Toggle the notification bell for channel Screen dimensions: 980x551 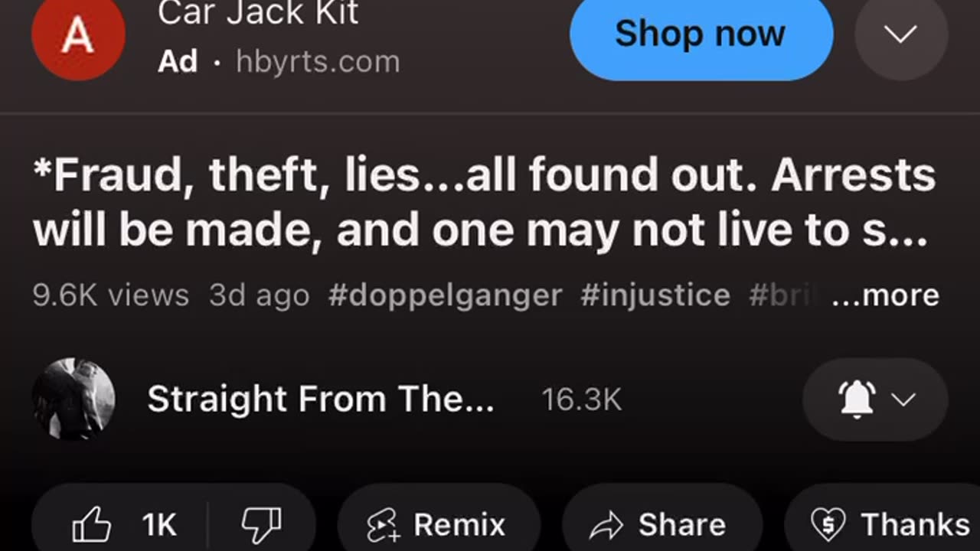[857, 399]
